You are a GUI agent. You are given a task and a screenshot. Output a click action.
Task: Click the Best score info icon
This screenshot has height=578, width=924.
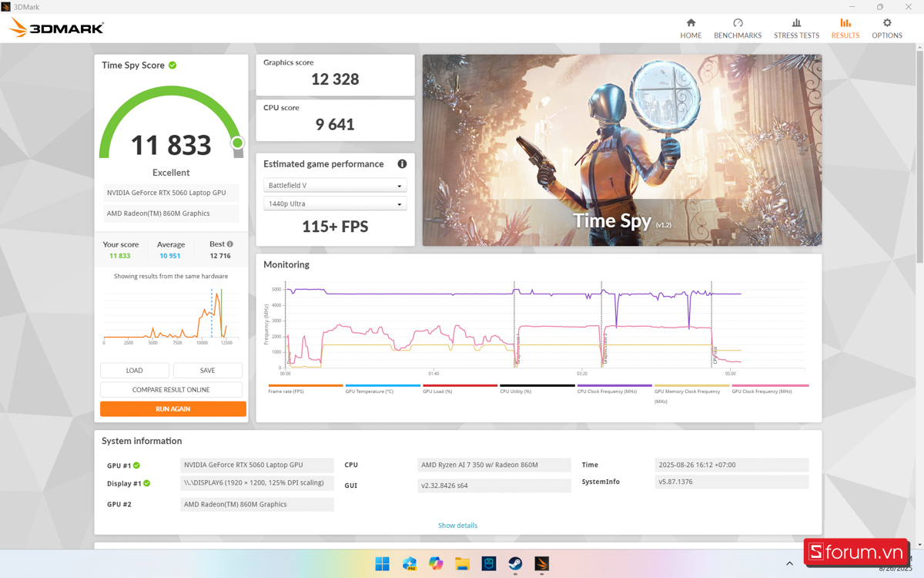click(x=230, y=244)
